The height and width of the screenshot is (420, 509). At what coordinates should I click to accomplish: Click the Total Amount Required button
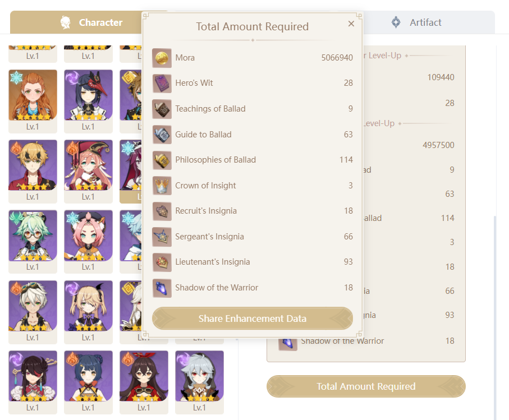pos(366,386)
